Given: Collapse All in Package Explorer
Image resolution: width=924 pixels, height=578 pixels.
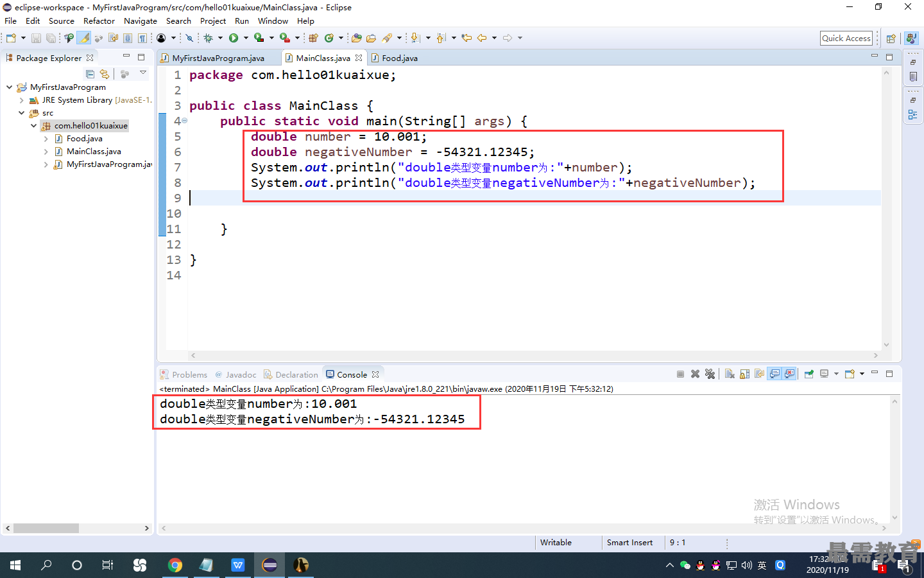Looking at the screenshot, I should (x=90, y=74).
